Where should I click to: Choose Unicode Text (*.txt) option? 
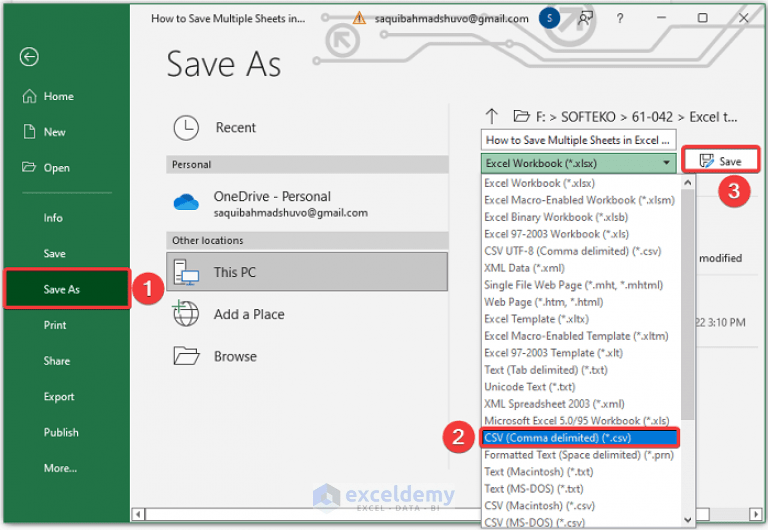tap(581, 387)
